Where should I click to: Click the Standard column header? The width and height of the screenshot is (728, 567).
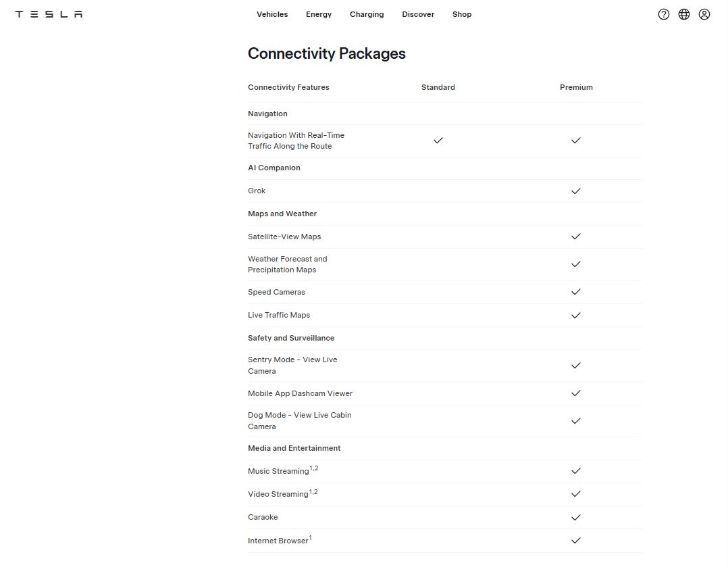(x=438, y=87)
